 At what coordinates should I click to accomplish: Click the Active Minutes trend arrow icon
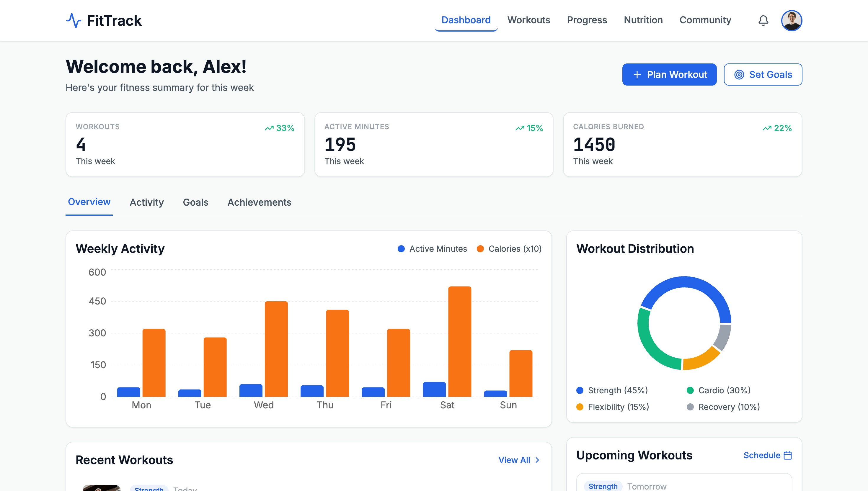point(520,128)
